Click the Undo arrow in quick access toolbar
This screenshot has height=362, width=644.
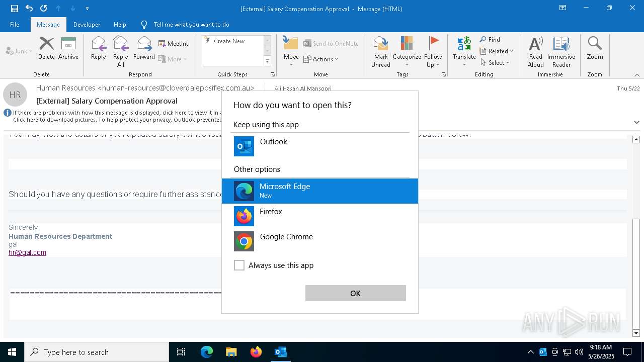29,9
